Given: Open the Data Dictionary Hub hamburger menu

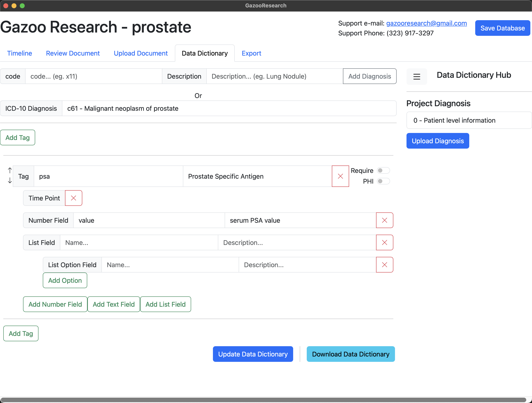Looking at the screenshot, I should click(x=417, y=77).
